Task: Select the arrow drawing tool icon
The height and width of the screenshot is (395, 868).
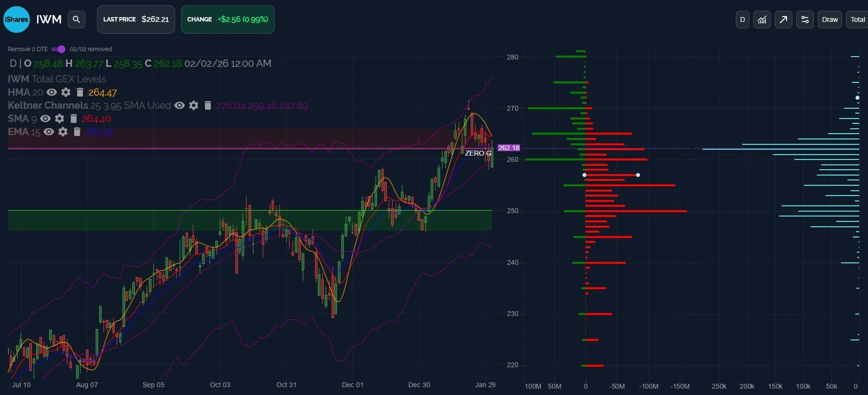Action: [784, 20]
